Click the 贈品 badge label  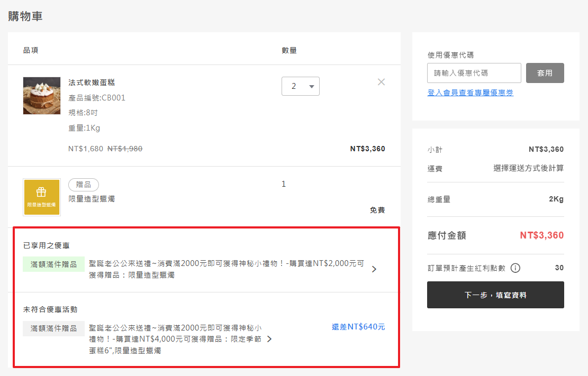click(84, 185)
